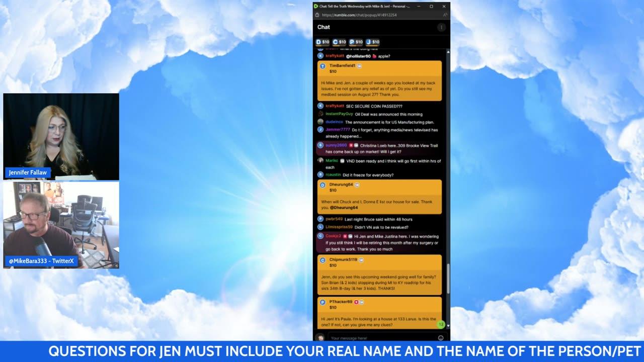Click Marikc avatar image

tap(320, 161)
